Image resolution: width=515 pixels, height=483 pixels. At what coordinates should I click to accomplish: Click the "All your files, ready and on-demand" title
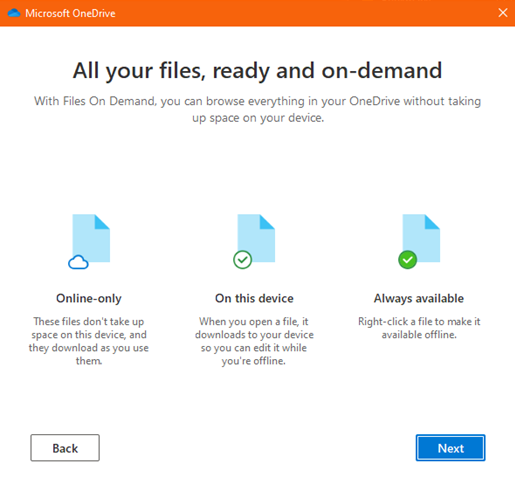tap(258, 71)
